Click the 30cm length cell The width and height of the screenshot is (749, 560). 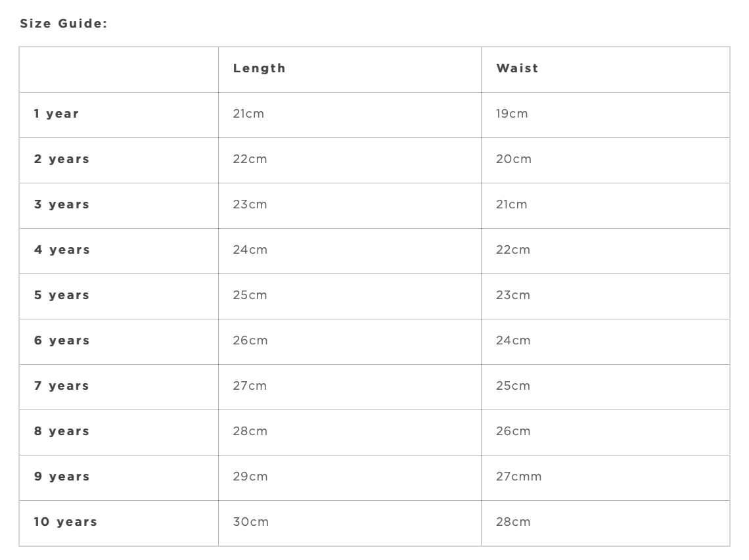(251, 522)
